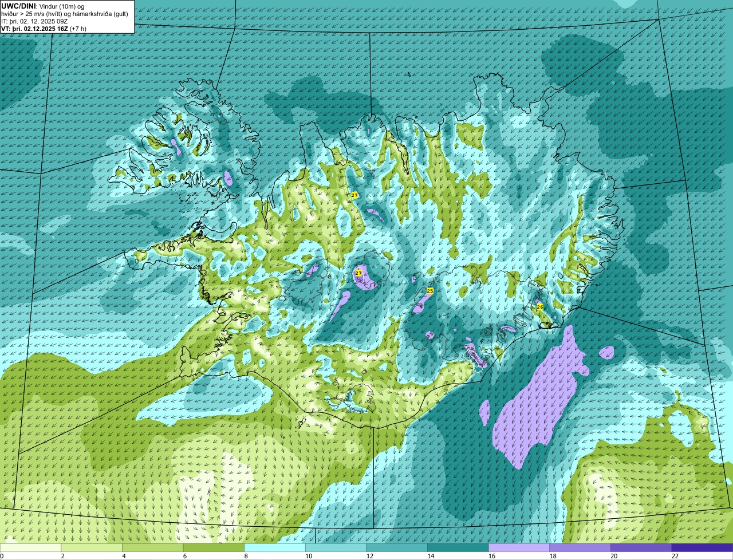Image resolution: width=733 pixels, height=560 pixels.
Task: Pick the darkest legend swatch above 22 m/s
Action: pyautogui.click(x=702, y=548)
